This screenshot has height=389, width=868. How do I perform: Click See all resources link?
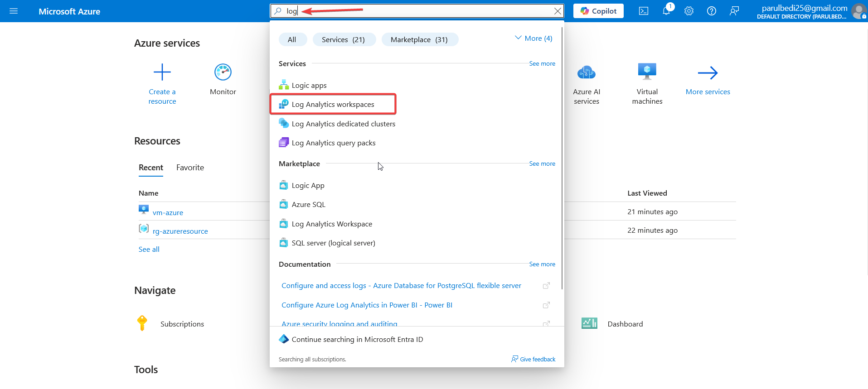pyautogui.click(x=149, y=249)
